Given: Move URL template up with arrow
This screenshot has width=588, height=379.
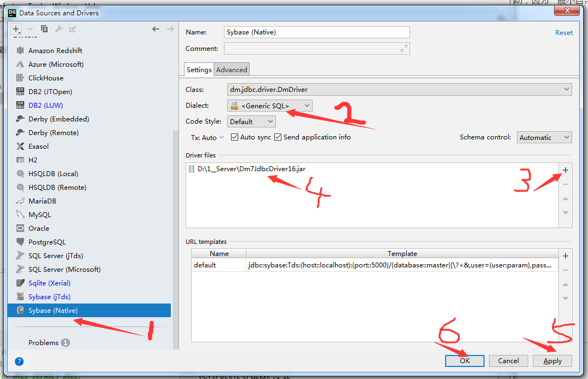Looking at the screenshot, I should coord(566,284).
